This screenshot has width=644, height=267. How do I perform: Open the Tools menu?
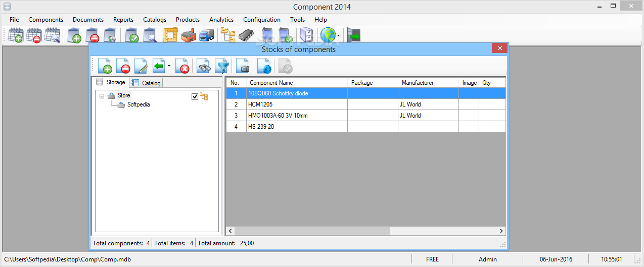click(298, 20)
